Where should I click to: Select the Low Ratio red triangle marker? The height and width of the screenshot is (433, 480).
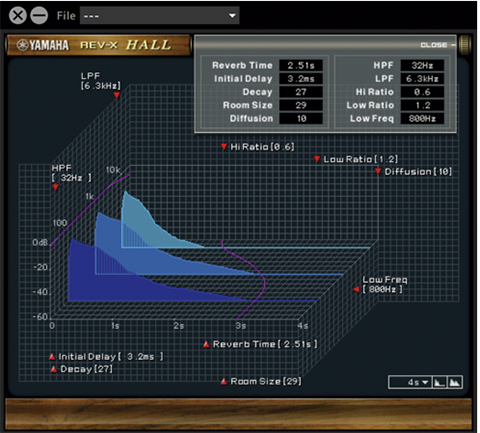tap(317, 159)
